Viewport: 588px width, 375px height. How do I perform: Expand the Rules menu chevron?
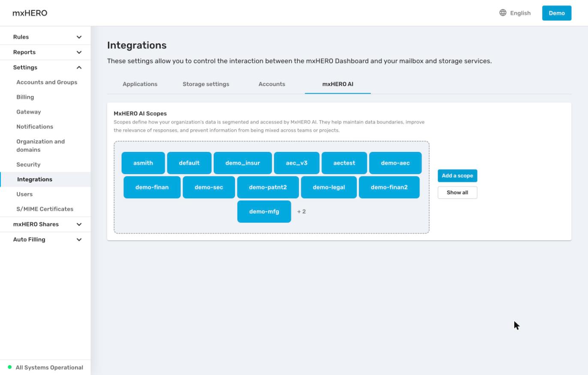pos(79,37)
